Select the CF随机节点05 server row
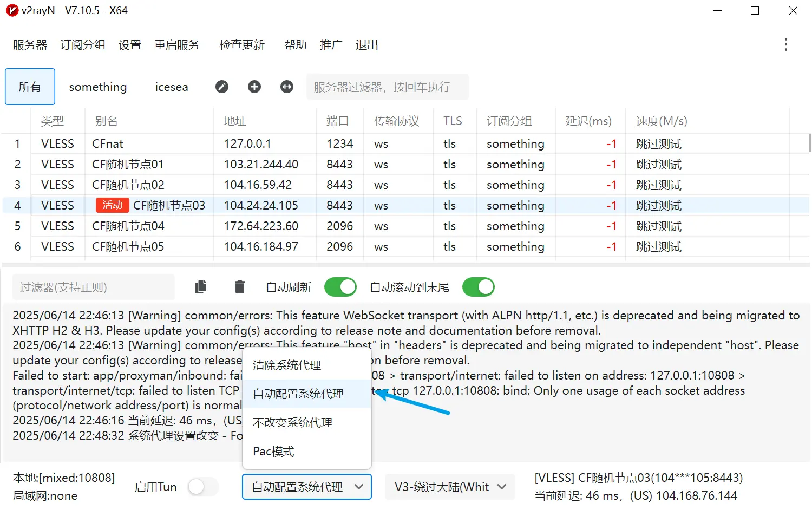The height and width of the screenshot is (510, 812). 405,247
